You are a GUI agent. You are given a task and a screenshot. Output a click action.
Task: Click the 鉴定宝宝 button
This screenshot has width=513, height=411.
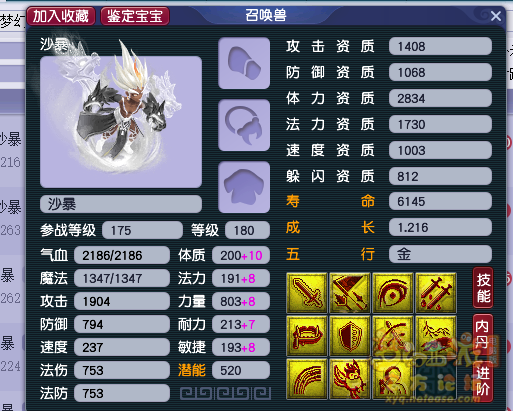click(135, 16)
